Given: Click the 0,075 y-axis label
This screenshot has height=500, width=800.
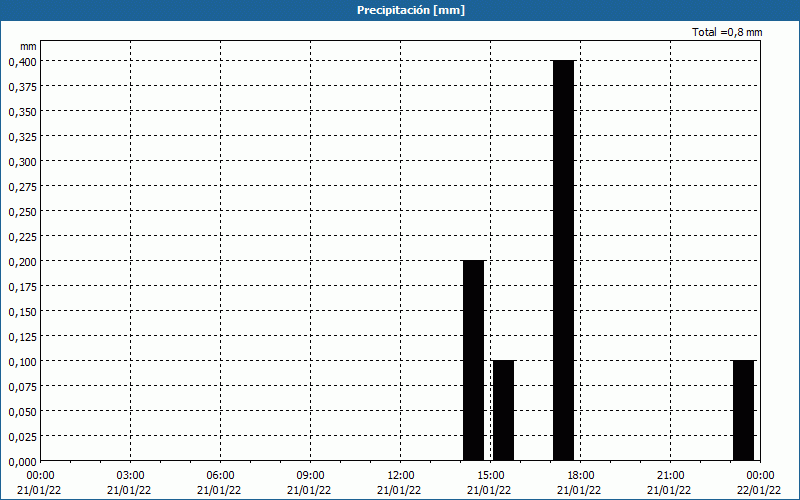Looking at the screenshot, I should tap(22, 387).
